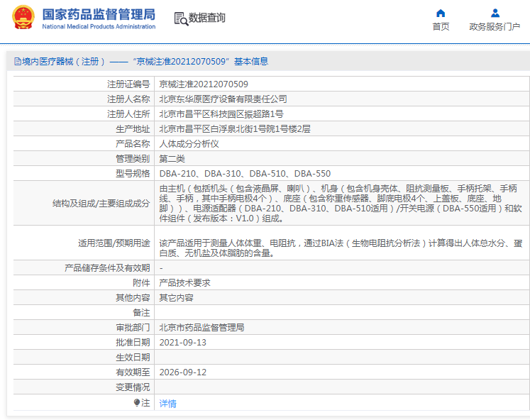The image size is (530, 420).
Task: Click the 产品名称 row label
Action: coord(133,143)
